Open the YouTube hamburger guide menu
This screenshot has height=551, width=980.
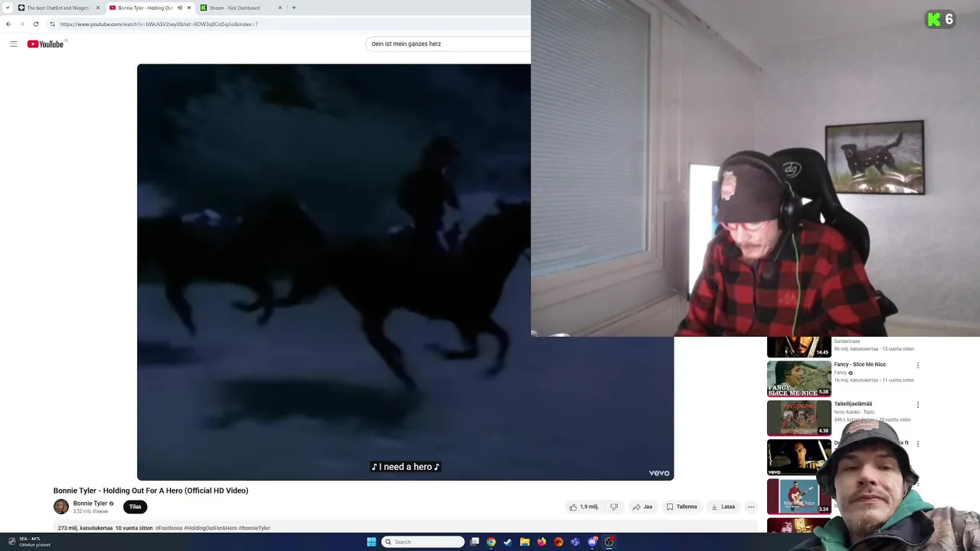13,44
